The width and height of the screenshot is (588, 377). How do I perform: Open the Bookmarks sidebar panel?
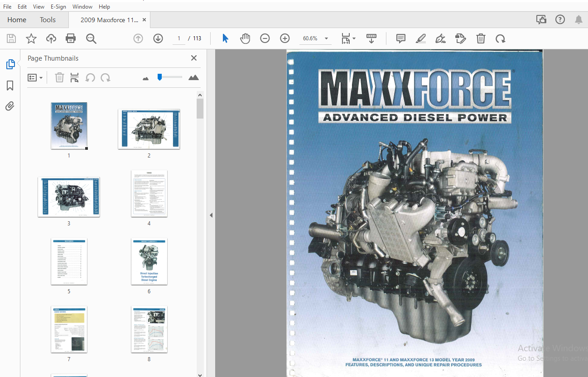10,86
